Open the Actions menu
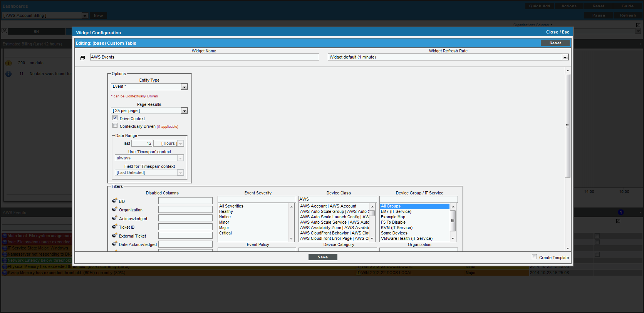Image resolution: width=644 pixels, height=313 pixels. click(569, 6)
